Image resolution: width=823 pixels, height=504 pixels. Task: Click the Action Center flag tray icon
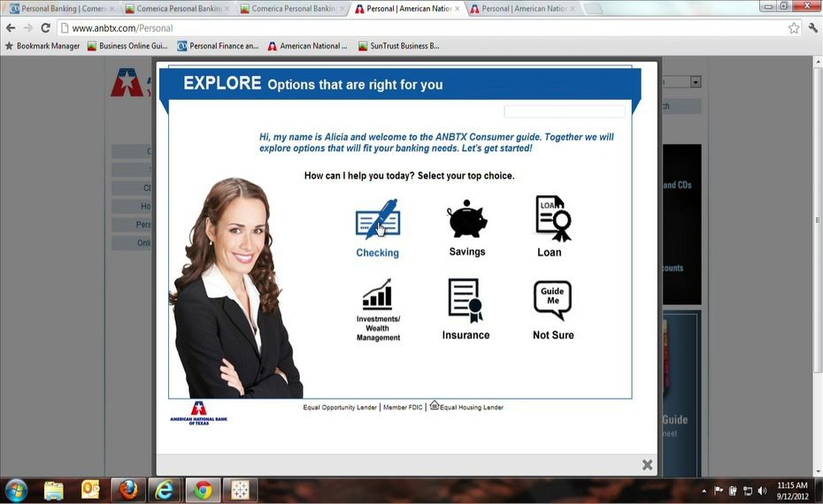coord(719,491)
